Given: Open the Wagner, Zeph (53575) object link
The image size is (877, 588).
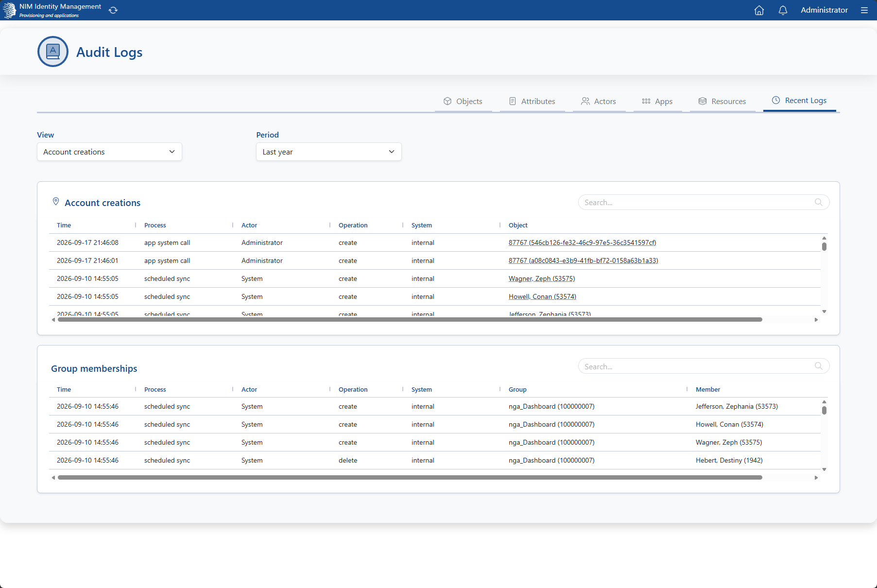Looking at the screenshot, I should [x=542, y=278].
